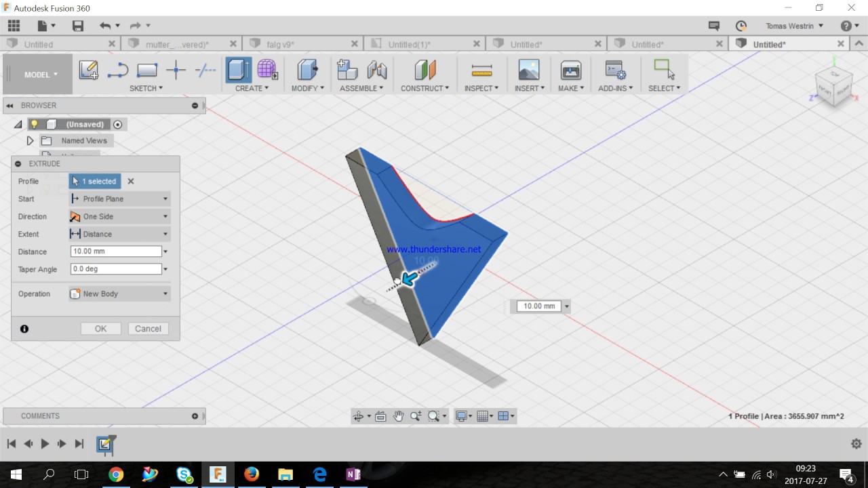Viewport: 868px width, 488px height.
Task: Open the Grid and Snaps settings
Action: coord(485,416)
